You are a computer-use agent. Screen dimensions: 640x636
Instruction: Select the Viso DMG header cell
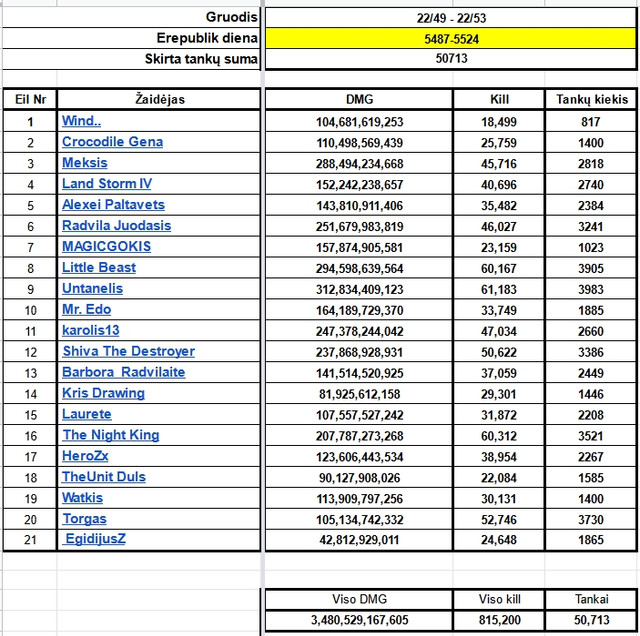[359, 599]
